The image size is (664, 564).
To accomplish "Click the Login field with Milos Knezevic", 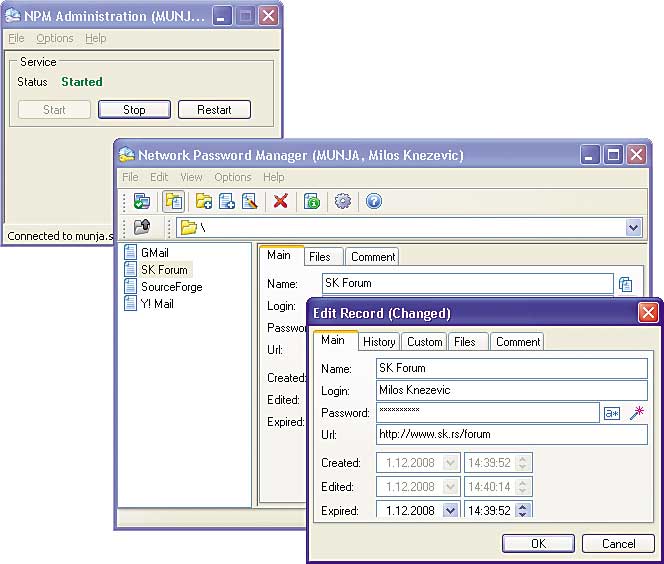I will (x=512, y=390).
